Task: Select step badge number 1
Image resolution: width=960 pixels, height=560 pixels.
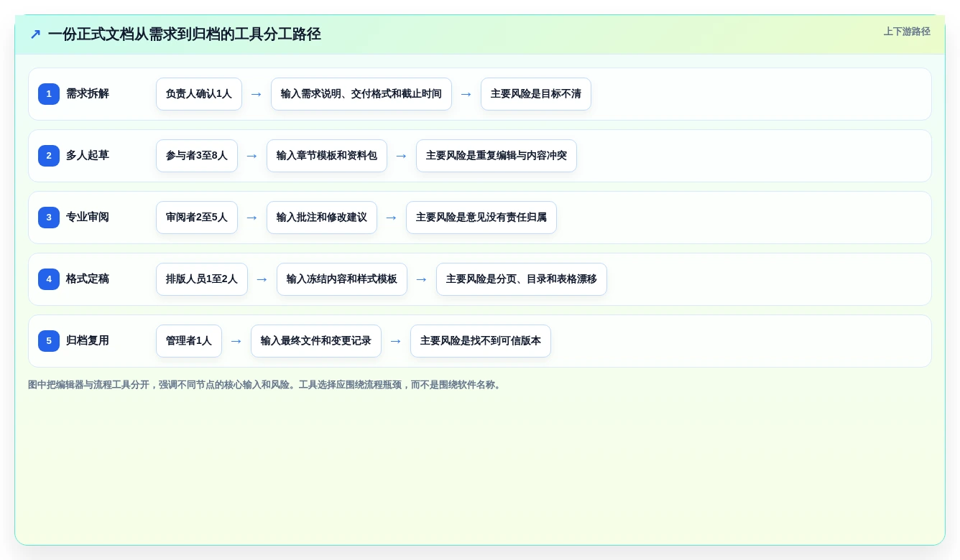Action: [49, 94]
